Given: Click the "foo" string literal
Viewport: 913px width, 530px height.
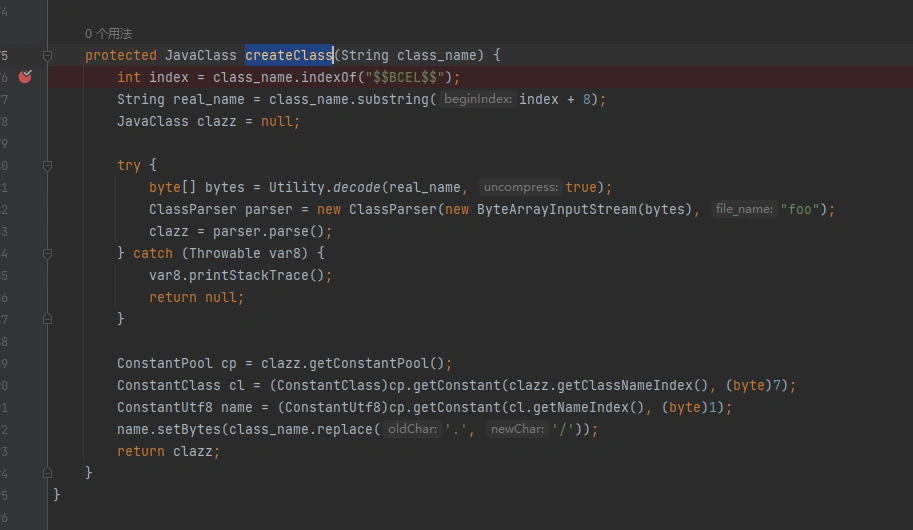Looking at the screenshot, I should (x=803, y=209).
